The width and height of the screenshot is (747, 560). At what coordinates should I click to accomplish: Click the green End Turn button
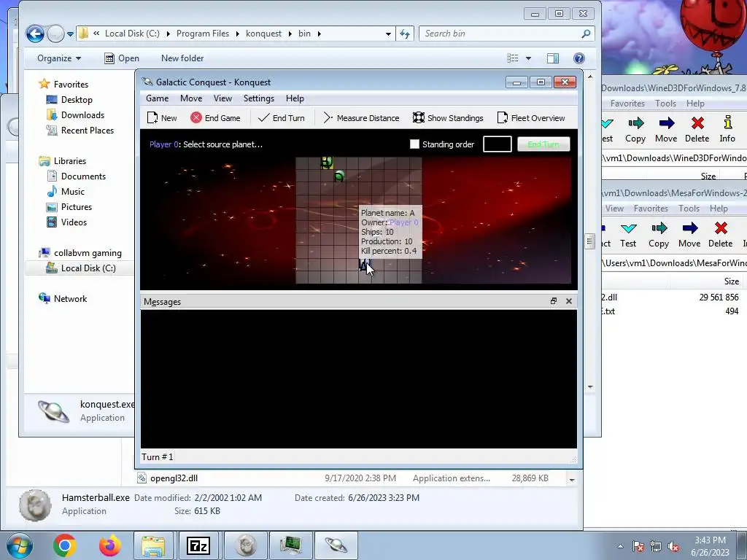point(543,144)
